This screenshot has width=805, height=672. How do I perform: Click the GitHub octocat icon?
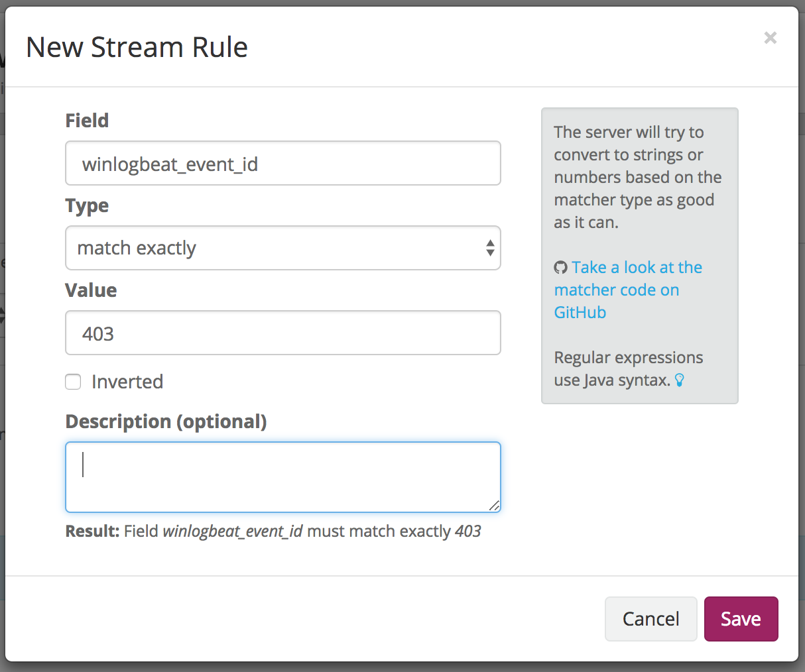click(x=561, y=268)
